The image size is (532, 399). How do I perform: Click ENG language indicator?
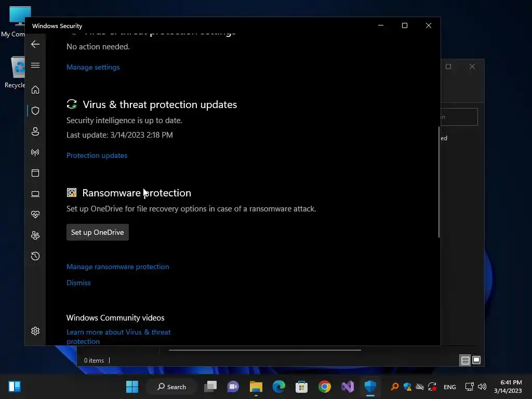click(x=449, y=387)
